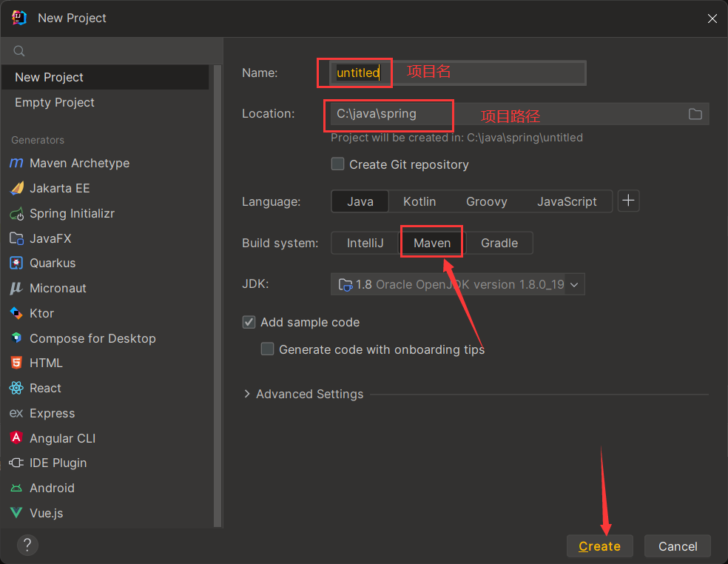Viewport: 728px width, 564px height.
Task: Select JavaFX label in generators list
Action: (x=50, y=238)
